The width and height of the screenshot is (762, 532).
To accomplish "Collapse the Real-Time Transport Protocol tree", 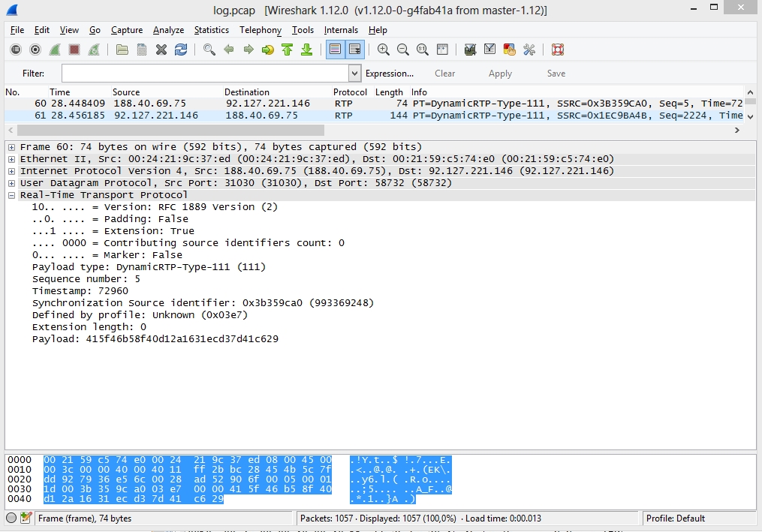I will tap(12, 195).
